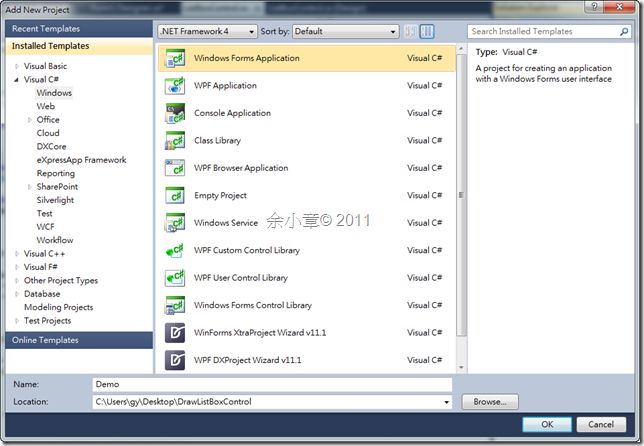Screen dimensions: 644x446
Task: Select the eXpressApp Framework category
Action: pos(81,160)
